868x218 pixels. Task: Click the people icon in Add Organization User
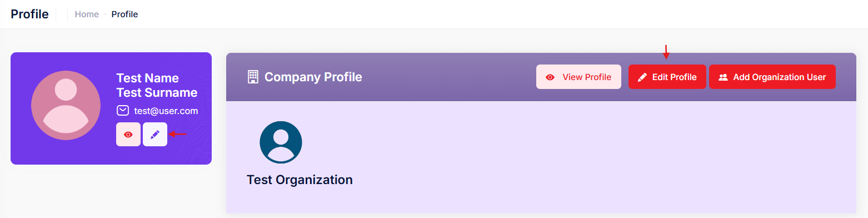[723, 77]
